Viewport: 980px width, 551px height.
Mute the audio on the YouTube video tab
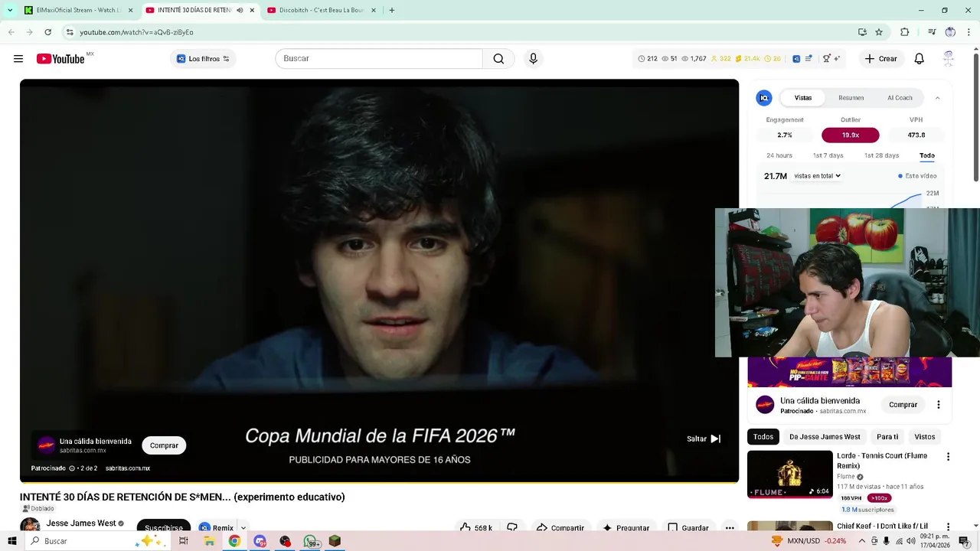pyautogui.click(x=240, y=10)
